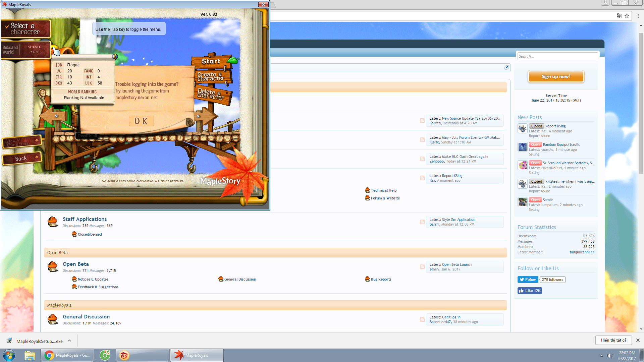Click RSS icon beside Report KSing latest post
The width and height of the screenshot is (644, 362).
[422, 178]
